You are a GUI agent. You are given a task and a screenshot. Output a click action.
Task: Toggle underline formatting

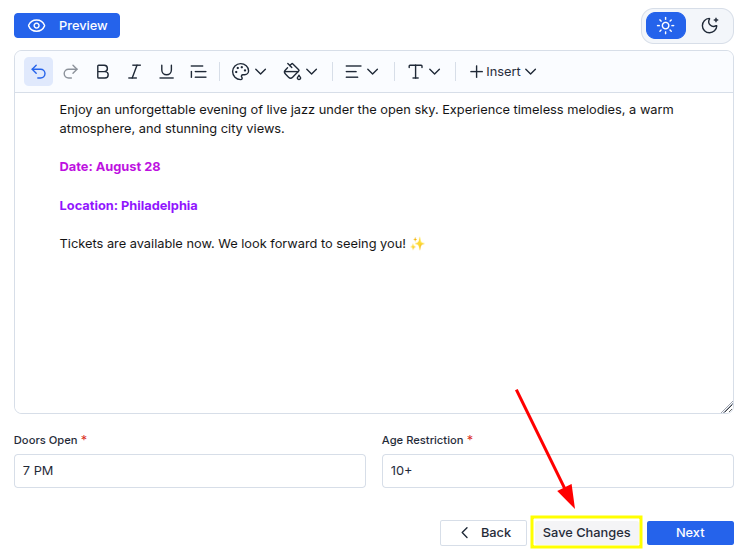pos(166,72)
